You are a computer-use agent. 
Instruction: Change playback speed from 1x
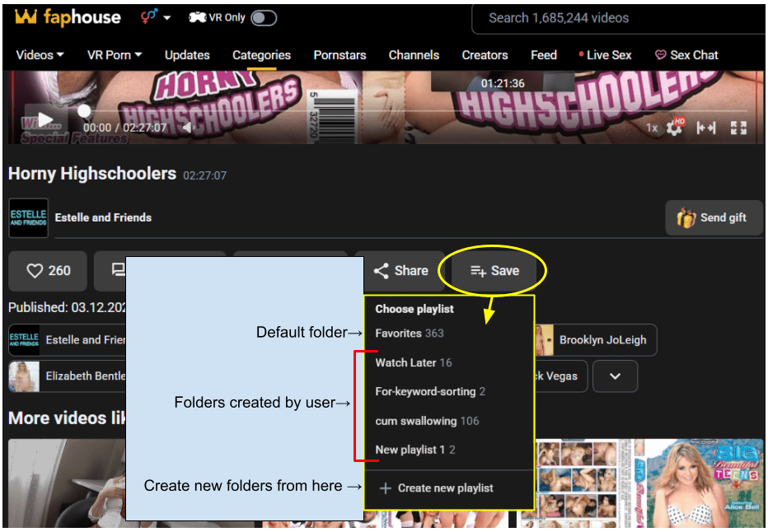[x=652, y=128]
